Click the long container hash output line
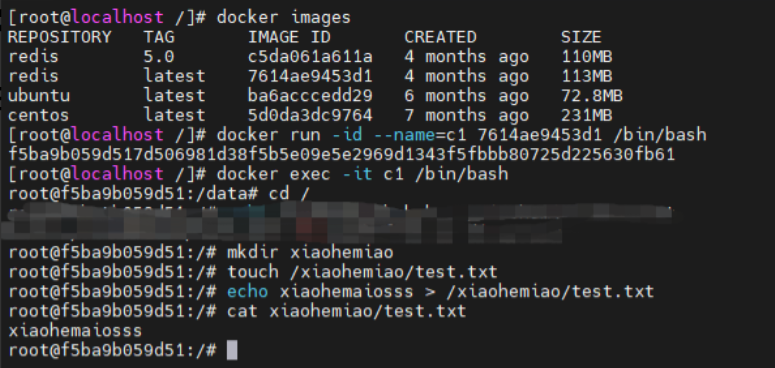Screen dimensions: 775x368 342,154
